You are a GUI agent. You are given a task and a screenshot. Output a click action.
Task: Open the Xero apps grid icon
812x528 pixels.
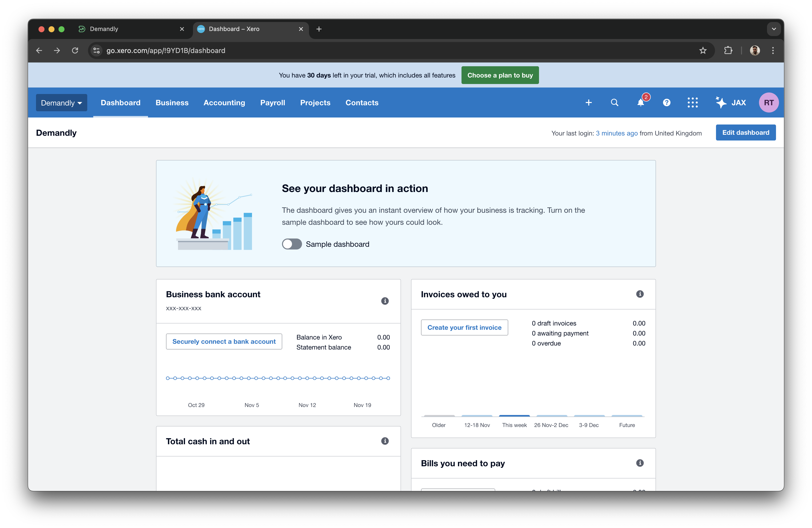[x=692, y=102]
